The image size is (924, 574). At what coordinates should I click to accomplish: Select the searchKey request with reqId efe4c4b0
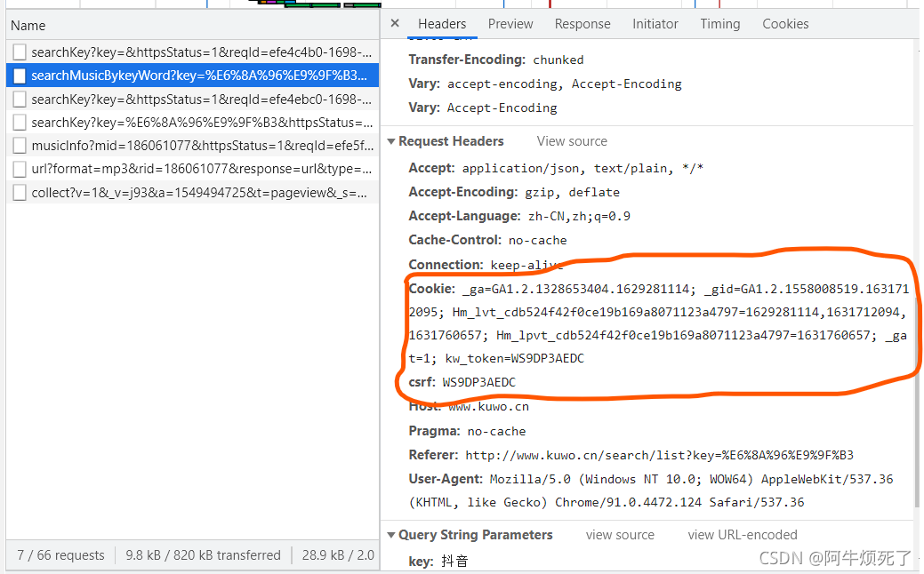click(193, 52)
